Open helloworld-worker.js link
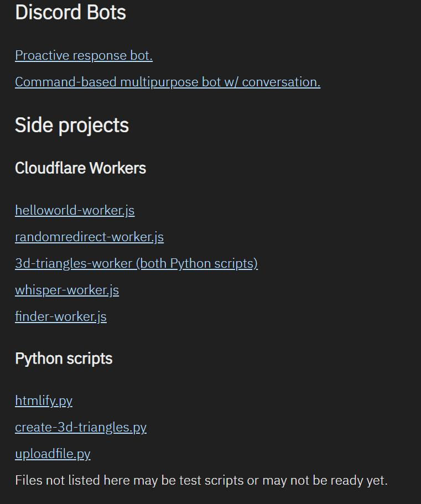Image resolution: width=421 pixels, height=504 pixels. (75, 210)
